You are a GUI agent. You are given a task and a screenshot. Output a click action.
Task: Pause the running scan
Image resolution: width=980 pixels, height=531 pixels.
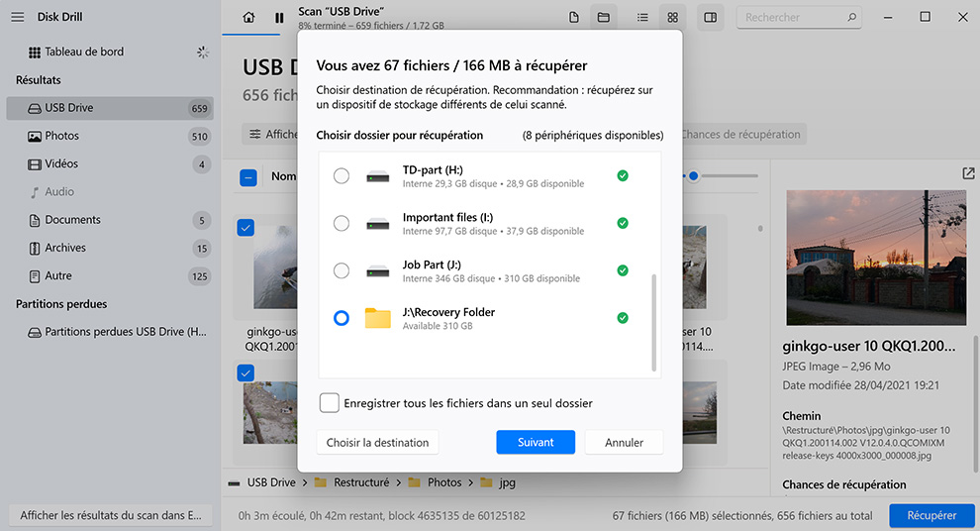(279, 18)
